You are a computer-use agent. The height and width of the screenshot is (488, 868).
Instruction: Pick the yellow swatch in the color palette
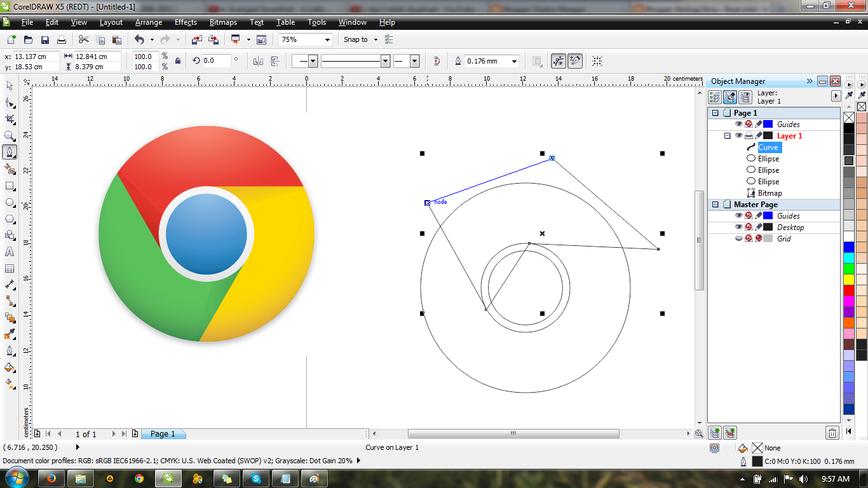(849, 280)
